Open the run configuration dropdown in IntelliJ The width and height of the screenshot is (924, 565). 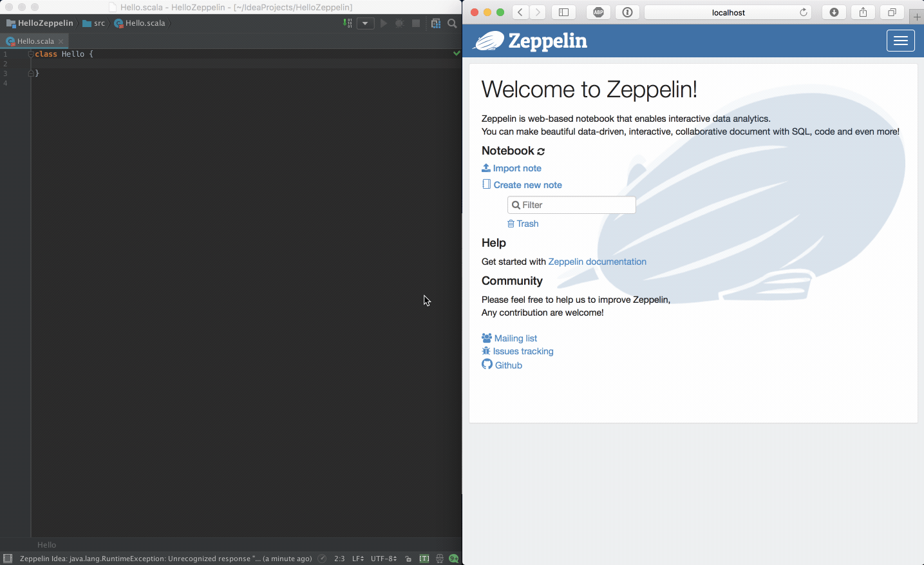[x=365, y=23]
